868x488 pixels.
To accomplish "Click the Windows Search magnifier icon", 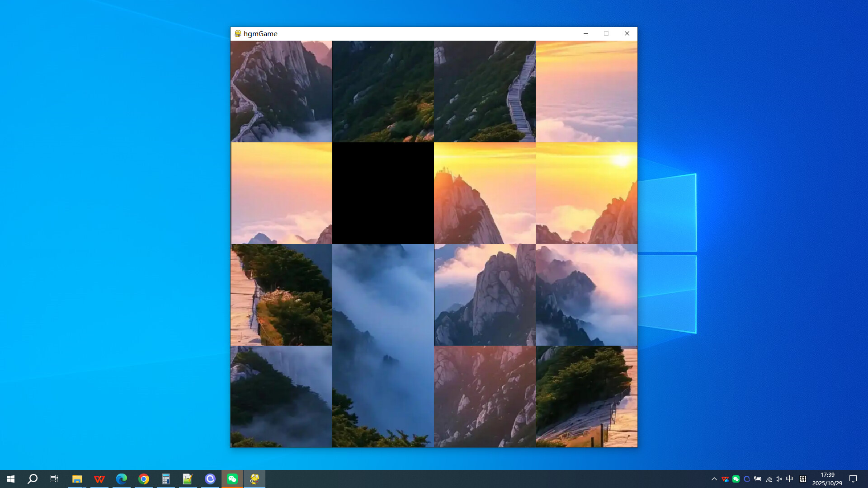I will pyautogui.click(x=32, y=479).
